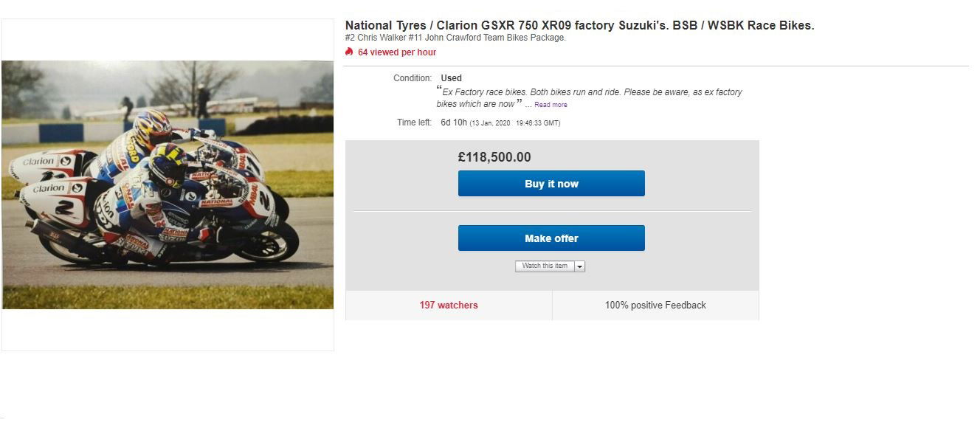Open the racing motorcycles listing photo
The height and width of the screenshot is (428, 980).
tap(168, 184)
